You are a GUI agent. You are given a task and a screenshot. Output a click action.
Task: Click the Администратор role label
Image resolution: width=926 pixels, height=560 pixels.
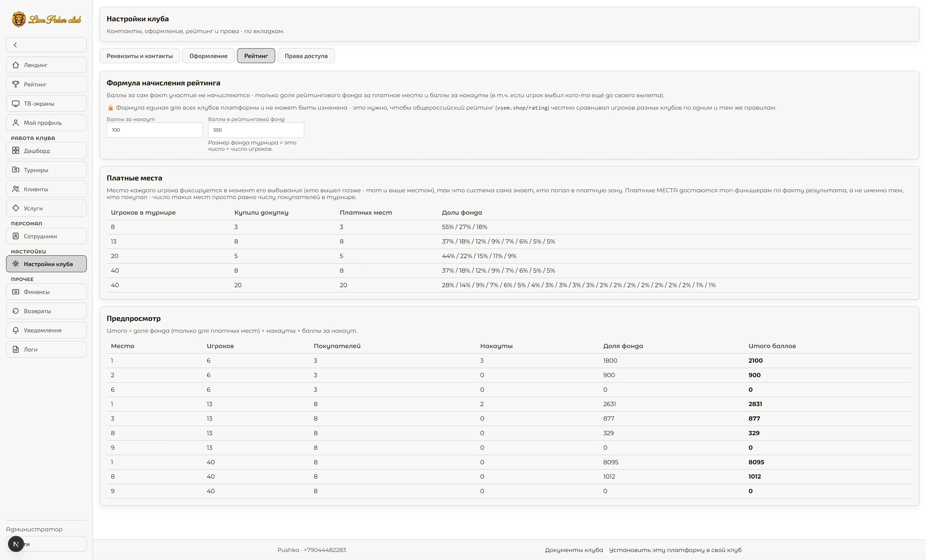tap(34, 529)
